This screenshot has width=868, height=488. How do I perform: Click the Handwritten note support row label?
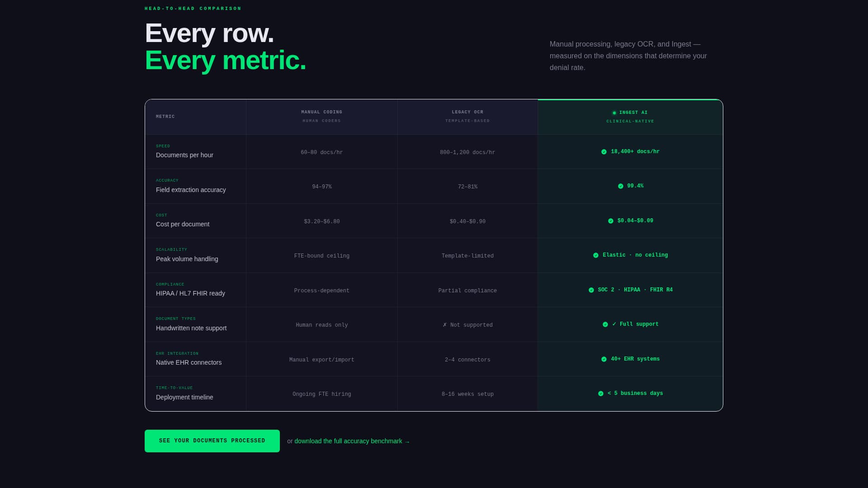(x=191, y=328)
